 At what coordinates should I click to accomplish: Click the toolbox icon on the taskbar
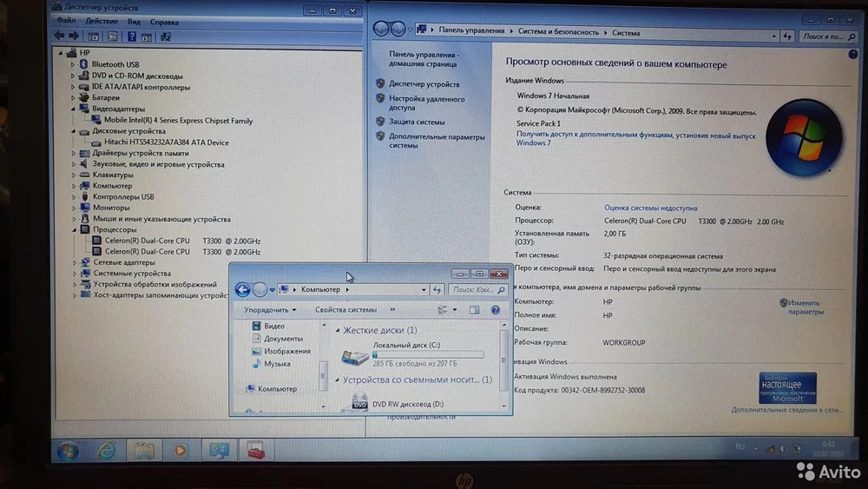tap(256, 451)
